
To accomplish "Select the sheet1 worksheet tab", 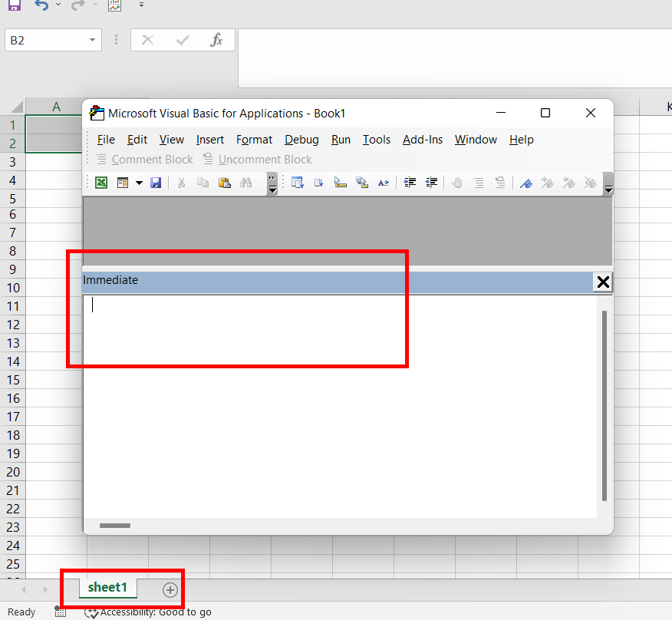I will click(107, 587).
